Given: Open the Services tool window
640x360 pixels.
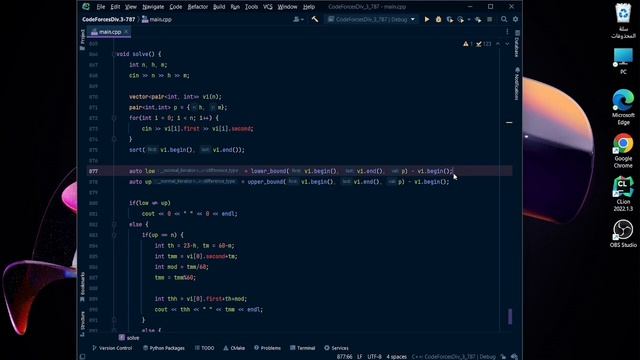Looking at the screenshot, I should pyautogui.click(x=336, y=348).
